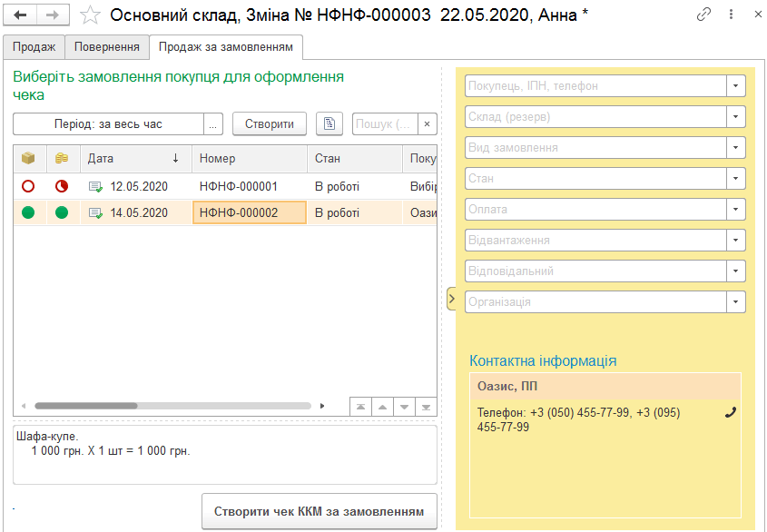Open the Вид замовлення dropdown
Screen dimensions: 767x532
tap(736, 147)
